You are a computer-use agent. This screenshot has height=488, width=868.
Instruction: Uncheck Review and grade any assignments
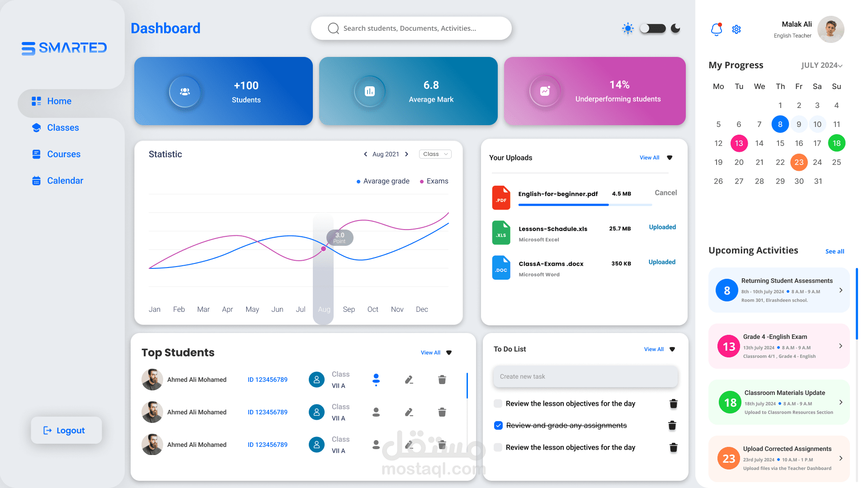click(x=498, y=425)
